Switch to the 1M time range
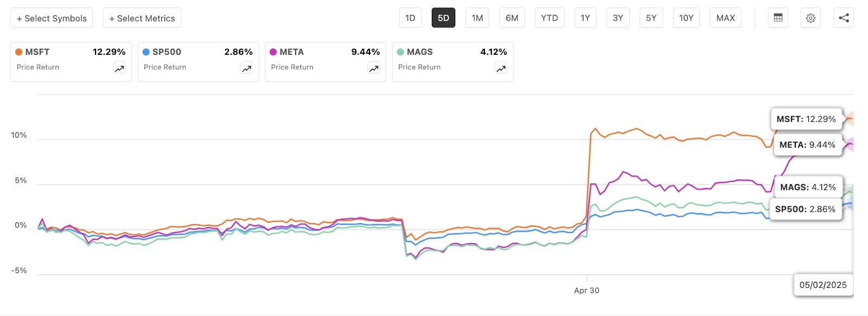868x316 pixels. click(477, 18)
